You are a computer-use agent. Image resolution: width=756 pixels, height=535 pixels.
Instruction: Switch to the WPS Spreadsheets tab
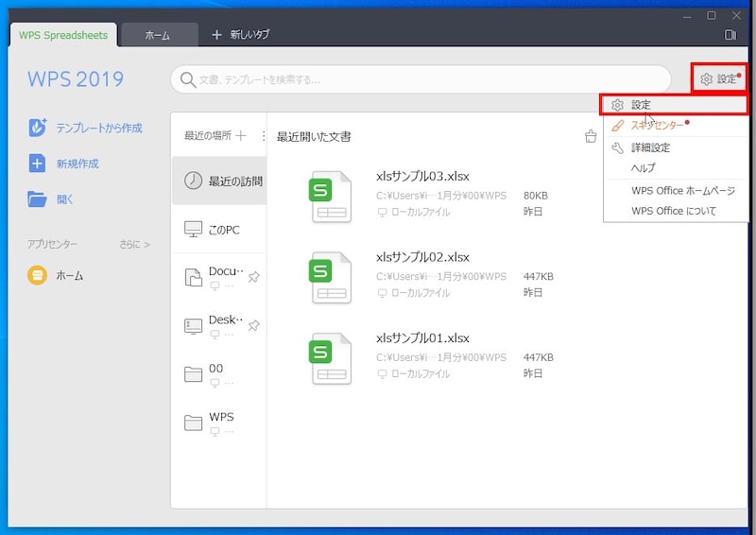point(63,35)
